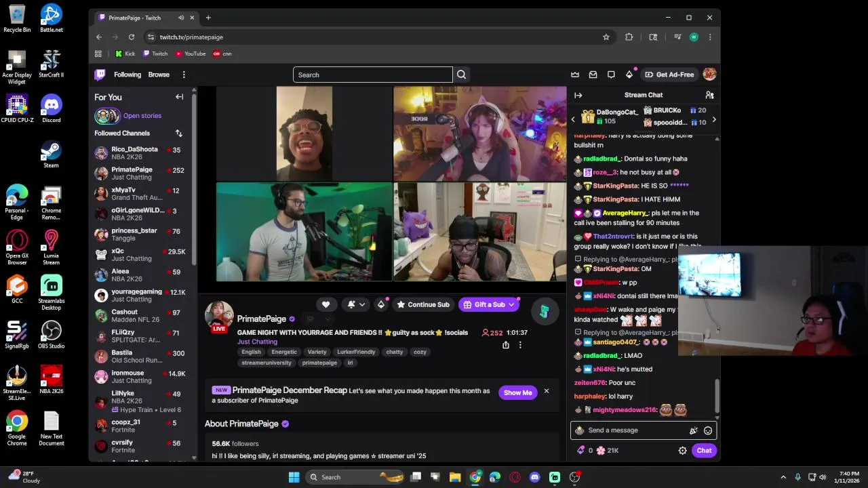Open the emote picker smiley icon
Image resolution: width=868 pixels, height=488 pixels.
[708, 430]
